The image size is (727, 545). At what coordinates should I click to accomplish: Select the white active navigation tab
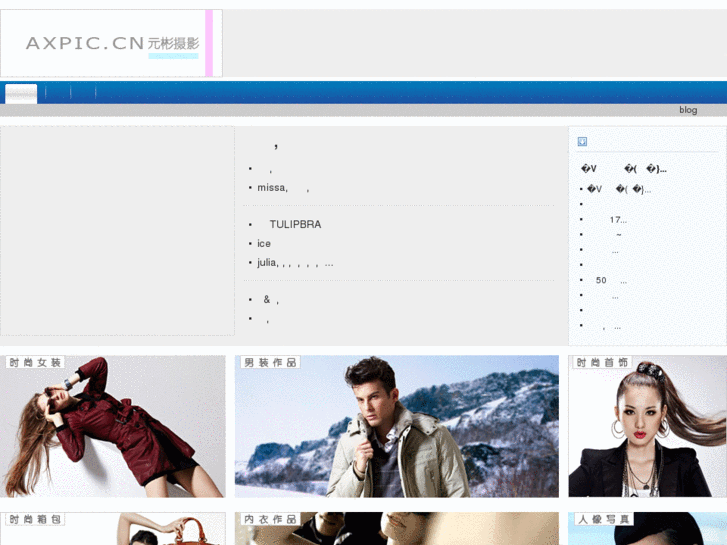21,94
